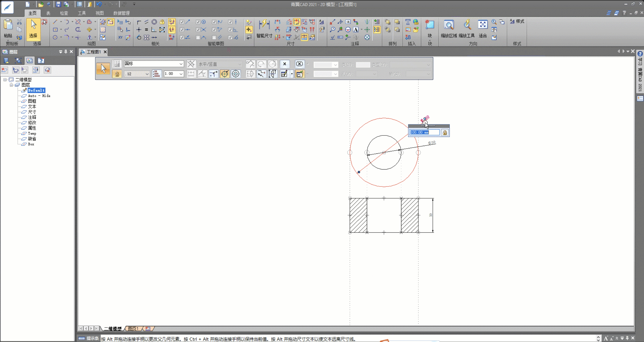
Task: Select the hatch fill tool in drawing group
Action: click(103, 30)
